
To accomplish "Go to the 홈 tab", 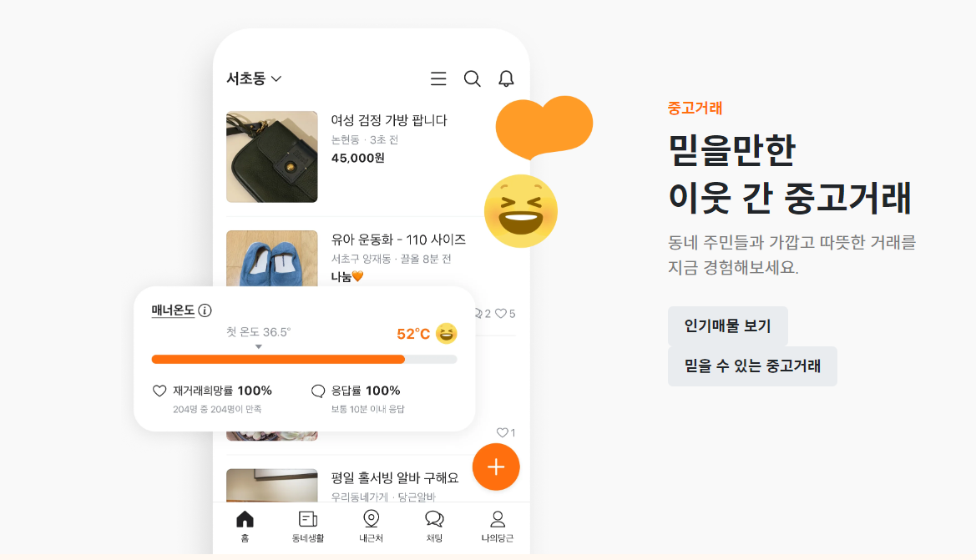I will 245,527.
